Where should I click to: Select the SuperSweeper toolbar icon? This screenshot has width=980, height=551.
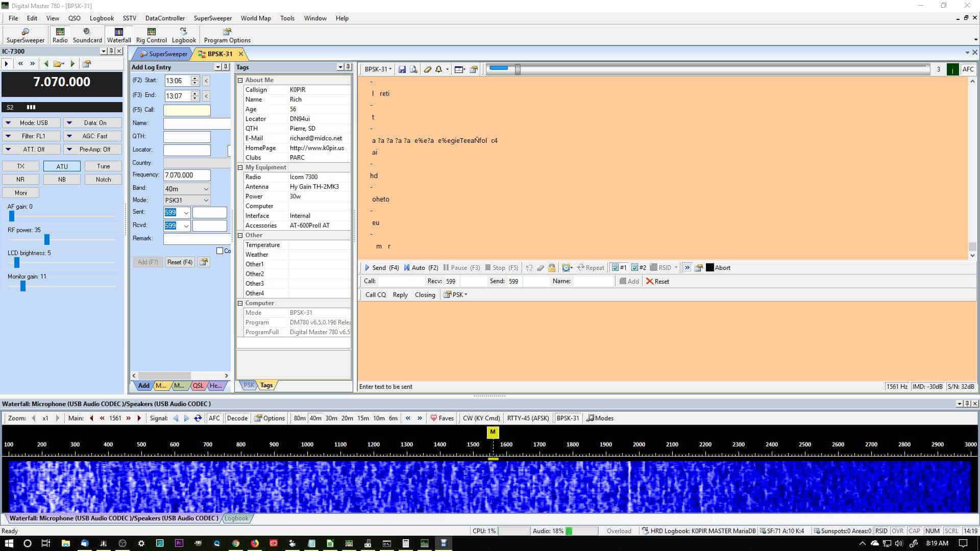25,35
